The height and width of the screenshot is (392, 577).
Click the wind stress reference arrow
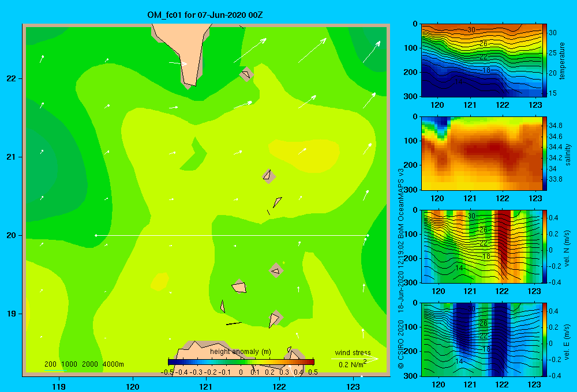coord(355,359)
